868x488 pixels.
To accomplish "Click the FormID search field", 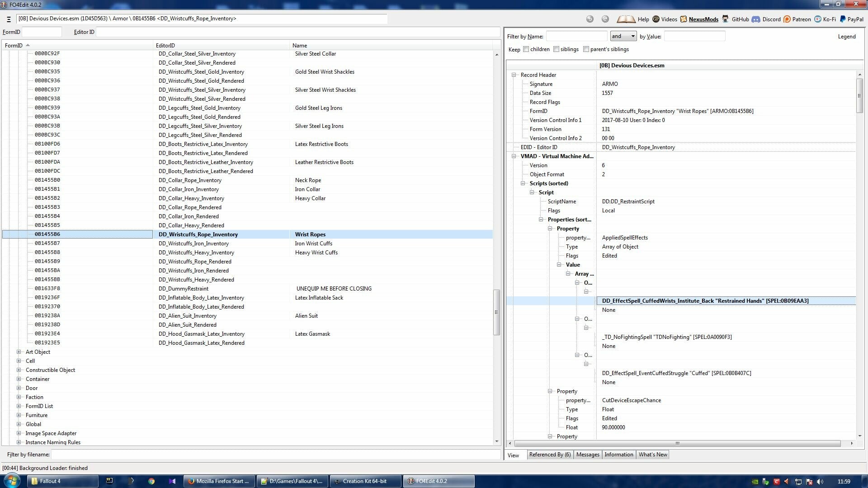I will 42,32.
